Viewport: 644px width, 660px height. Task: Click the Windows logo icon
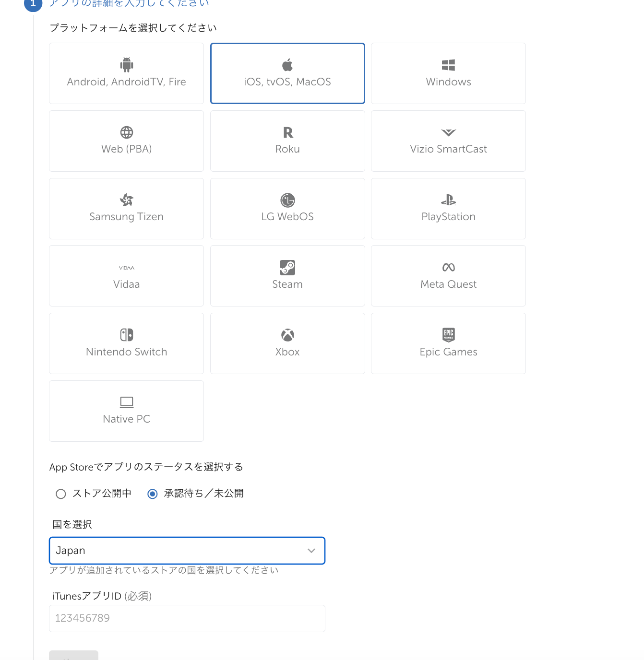coord(448,65)
